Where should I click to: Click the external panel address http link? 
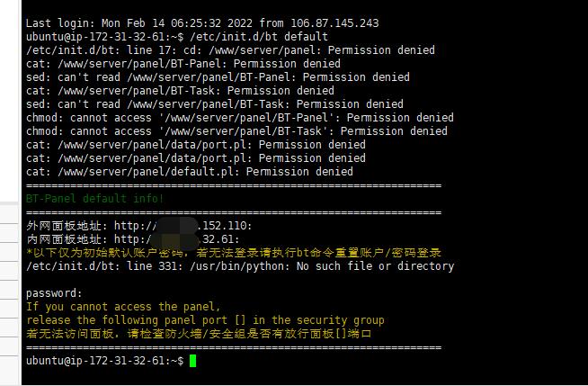183,226
